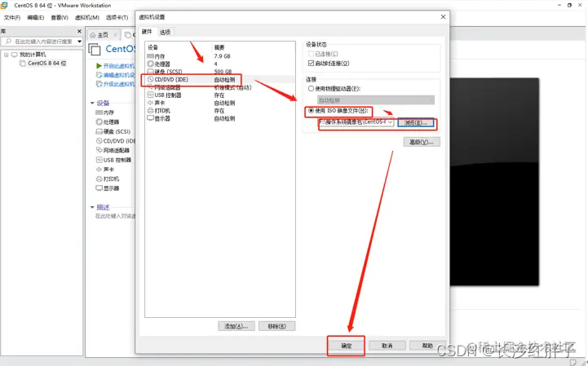Select the 处理器 processor icon in the settings device list
Screen dimensions: 588x366
click(150, 64)
